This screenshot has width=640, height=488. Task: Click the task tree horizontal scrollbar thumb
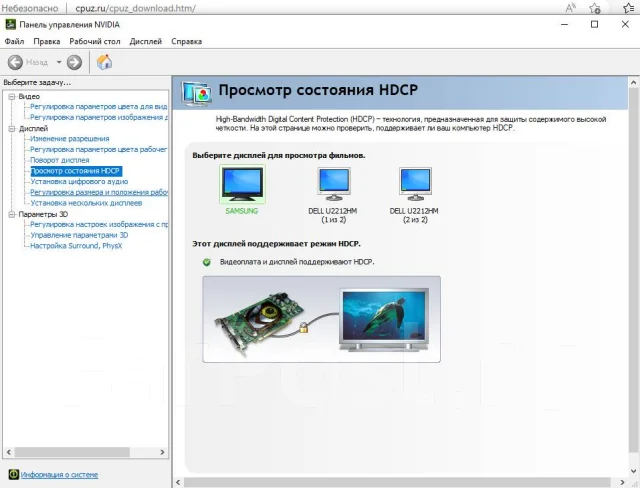[x=72, y=452]
